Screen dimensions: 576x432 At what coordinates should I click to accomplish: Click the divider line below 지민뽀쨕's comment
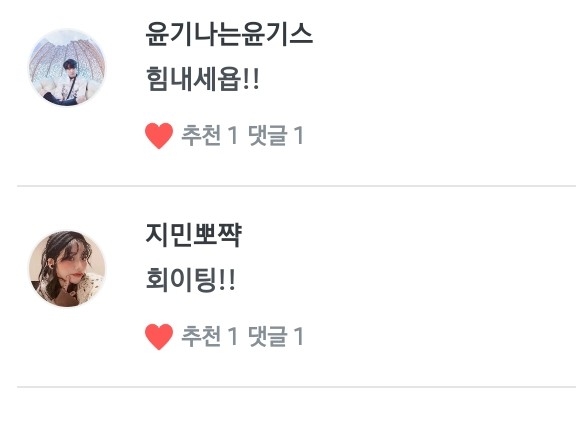(296, 387)
